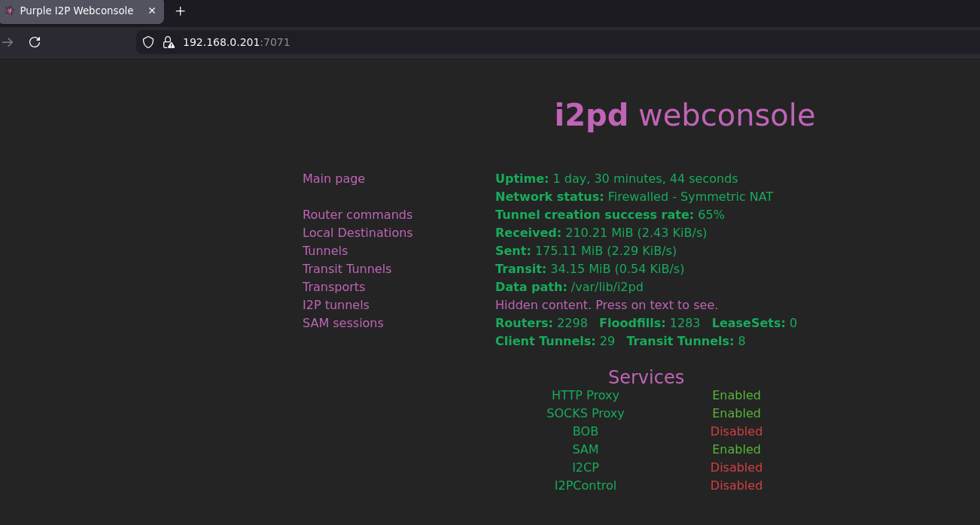Screen dimensions: 980x525
Task: Click Network status Firewalled - Symmetric NAT
Action: (x=634, y=197)
